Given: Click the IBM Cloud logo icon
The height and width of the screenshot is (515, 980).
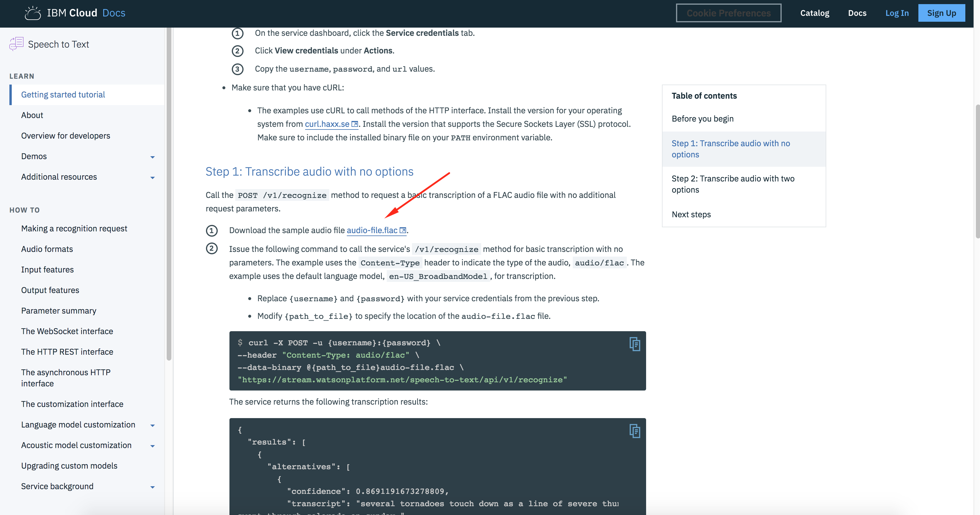Looking at the screenshot, I should (33, 13).
